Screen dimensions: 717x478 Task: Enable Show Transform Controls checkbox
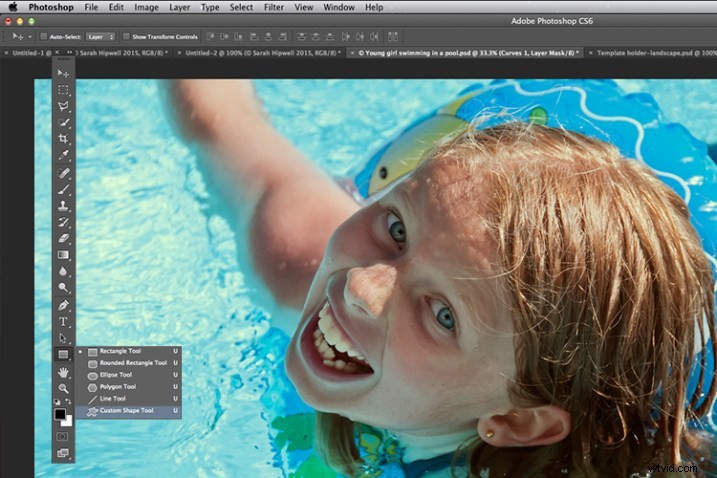(127, 37)
